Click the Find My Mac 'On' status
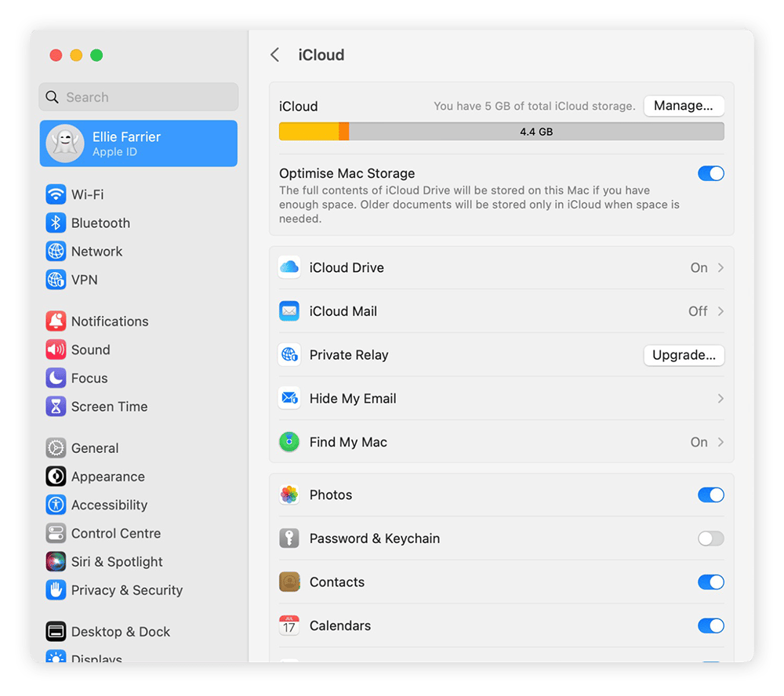Screen dimensions: 784x696 (699, 443)
